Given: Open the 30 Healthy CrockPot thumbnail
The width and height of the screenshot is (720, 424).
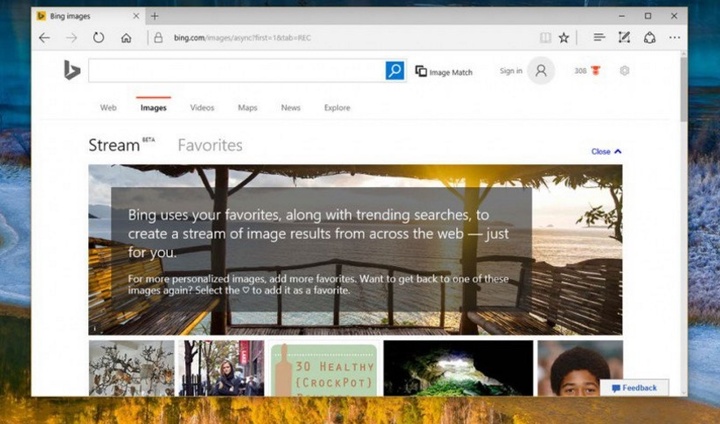Looking at the screenshot, I should pyautogui.click(x=323, y=369).
